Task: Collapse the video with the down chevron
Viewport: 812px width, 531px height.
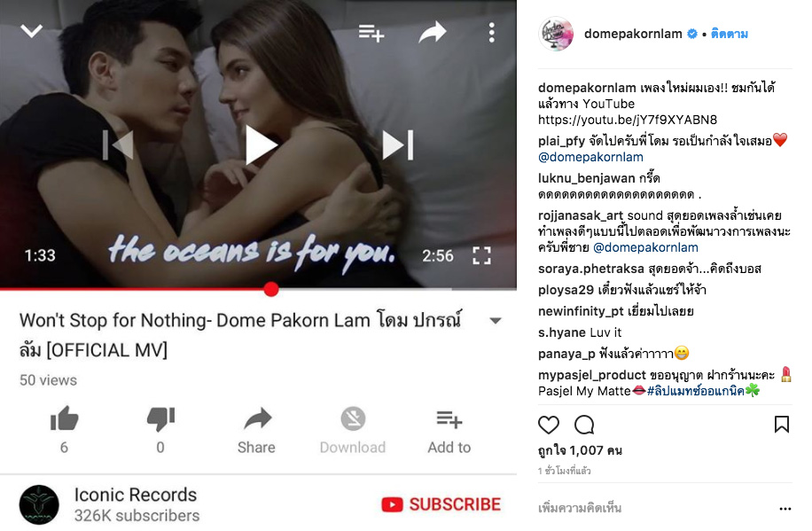Action: coord(32,31)
